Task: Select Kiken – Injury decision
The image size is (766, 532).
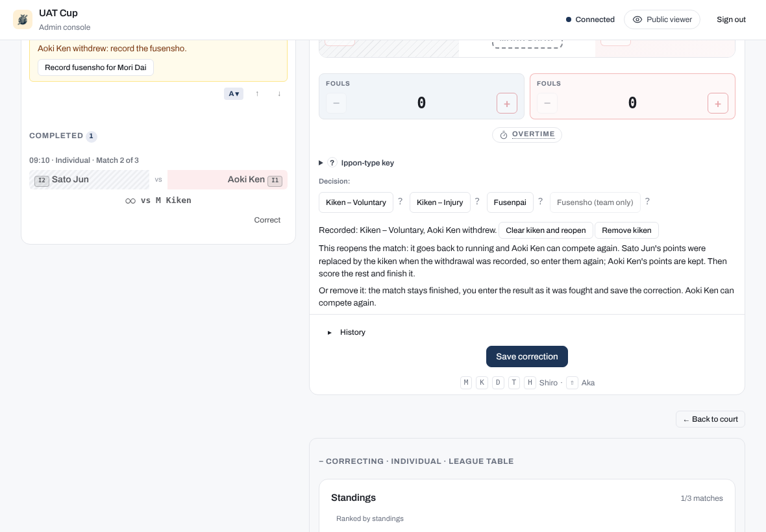Action: [439, 202]
